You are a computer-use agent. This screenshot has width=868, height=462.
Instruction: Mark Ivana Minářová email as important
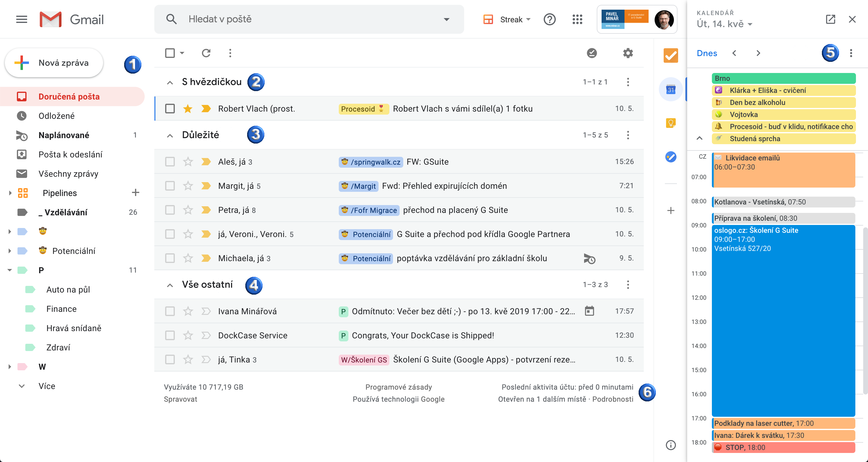[206, 311]
